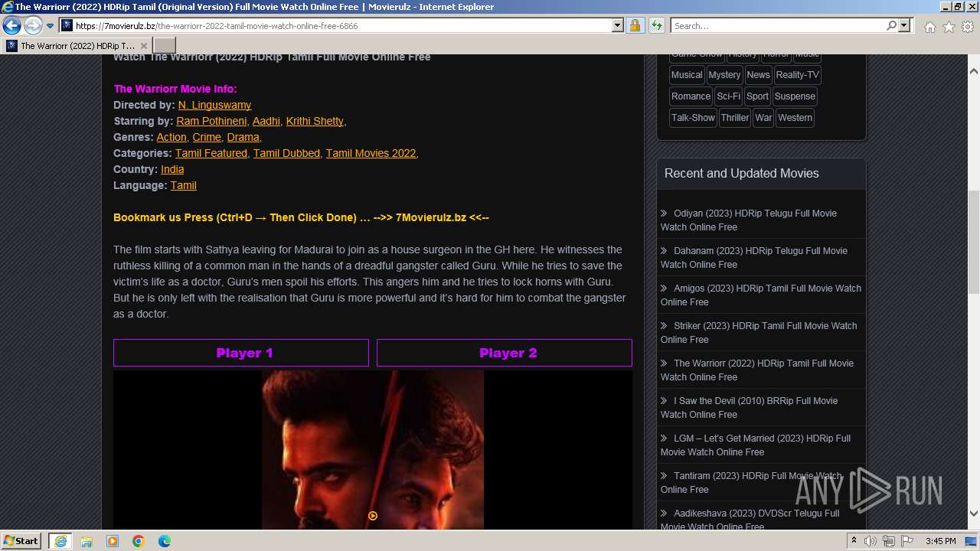Select the Suspense genre tag

click(795, 96)
